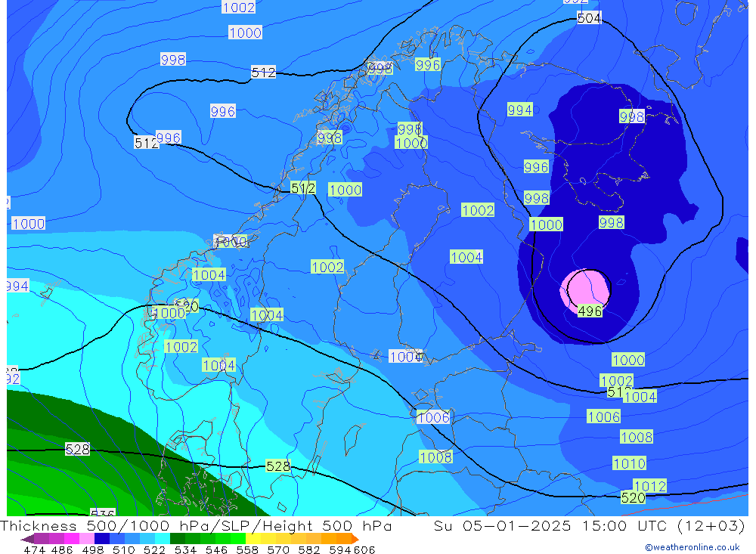This screenshot has height=554, width=756.
Task: Select the 496 height contour label
Action: pos(590,311)
